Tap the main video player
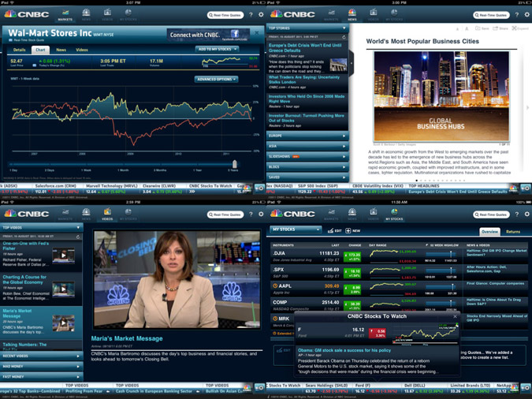 click(177, 280)
